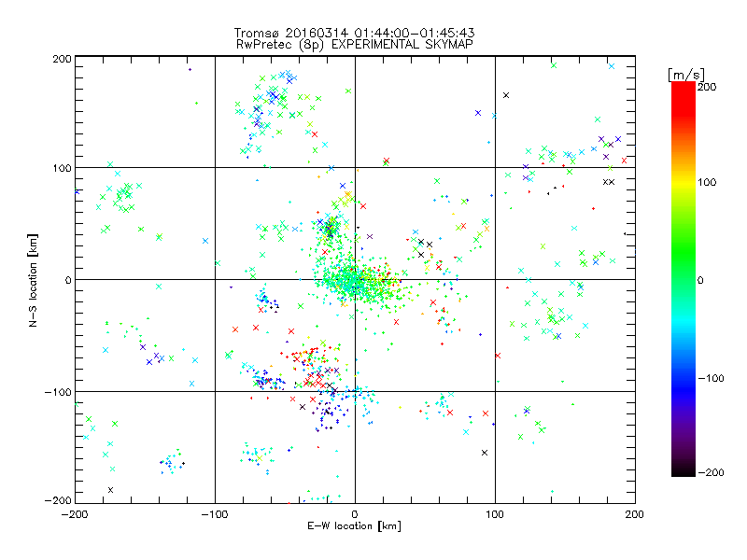Image resolution: width=747 pixels, height=560 pixels.
Task: Click the plot title 'Tromsø 20160314 01:44:00-01:45:43'
Action: 354,33
